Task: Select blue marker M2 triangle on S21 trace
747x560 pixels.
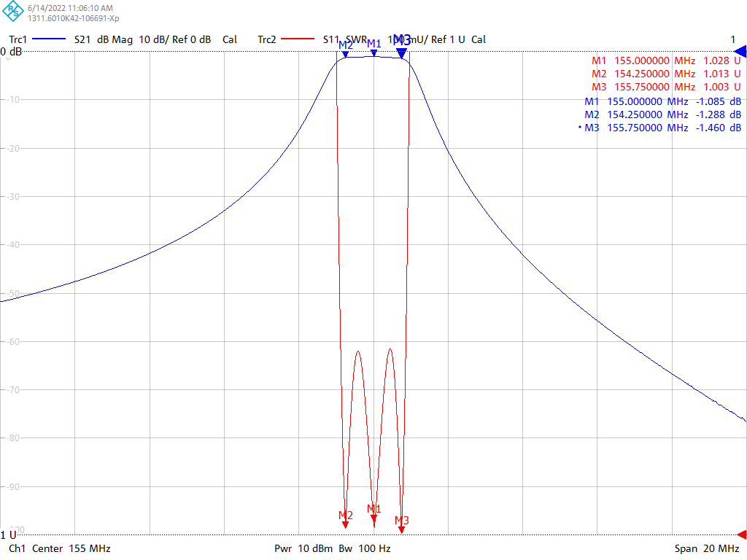Action: (345, 54)
